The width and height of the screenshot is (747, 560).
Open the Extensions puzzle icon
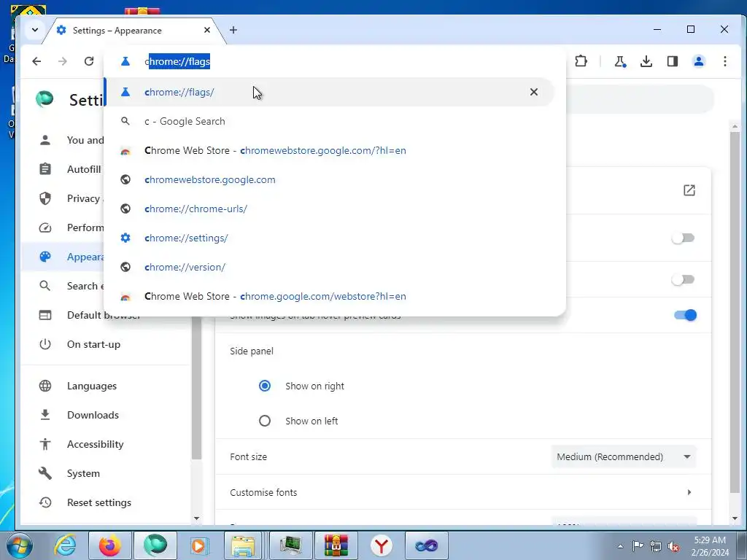(x=581, y=61)
